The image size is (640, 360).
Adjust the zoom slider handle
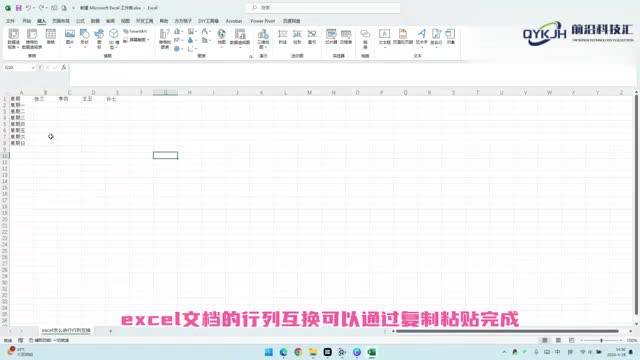coord(601,340)
